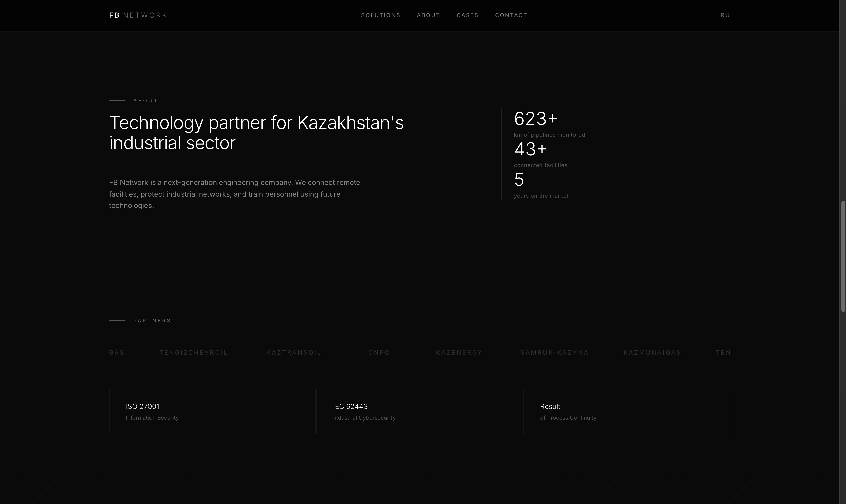Open the FB Network logo link
The width and height of the screenshot is (846, 504).
tap(138, 15)
